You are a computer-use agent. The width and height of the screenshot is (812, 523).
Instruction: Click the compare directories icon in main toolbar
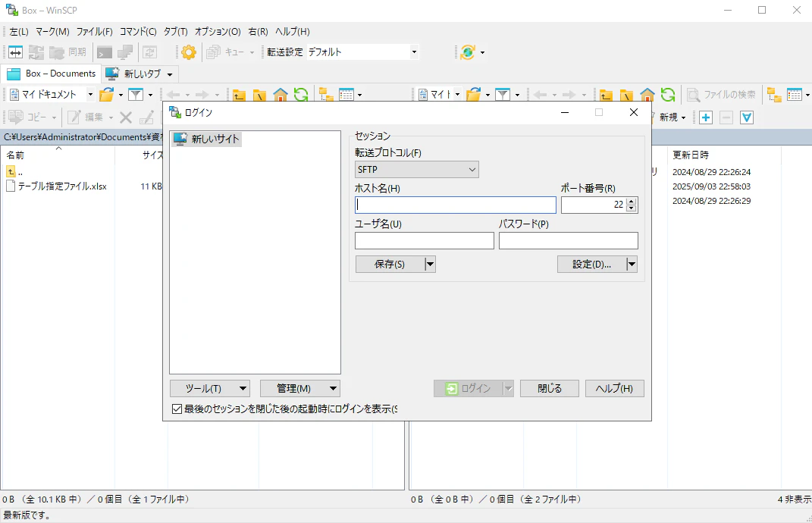tap(15, 52)
